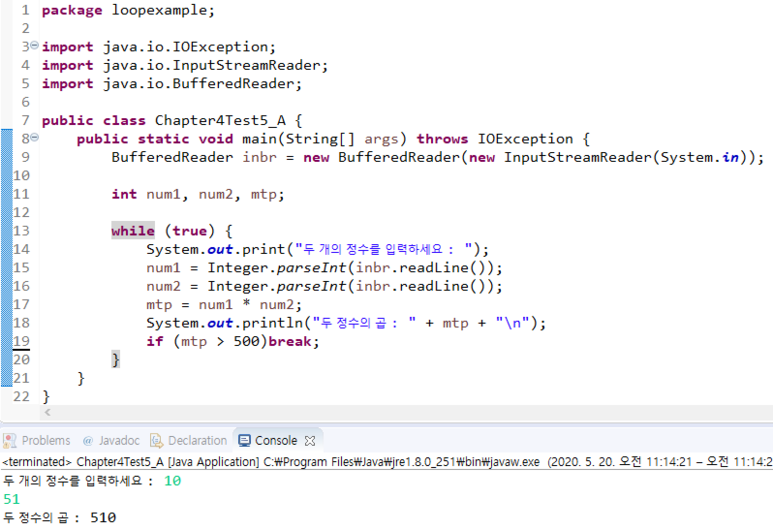This screenshot has width=773, height=530.
Task: Collapse the main method fold marker at line 8
Action: pos(34,138)
